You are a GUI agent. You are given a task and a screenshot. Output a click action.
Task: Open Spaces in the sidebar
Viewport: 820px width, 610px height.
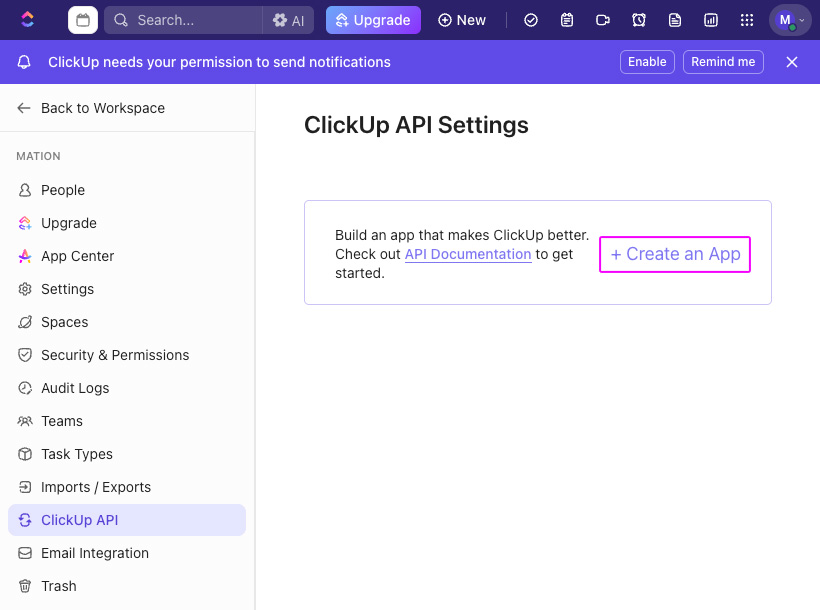[127, 322]
